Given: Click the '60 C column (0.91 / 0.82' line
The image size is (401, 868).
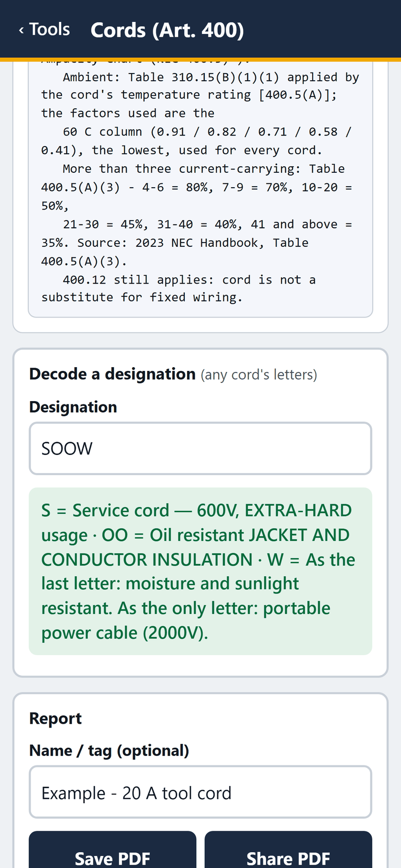Looking at the screenshot, I should click(207, 132).
